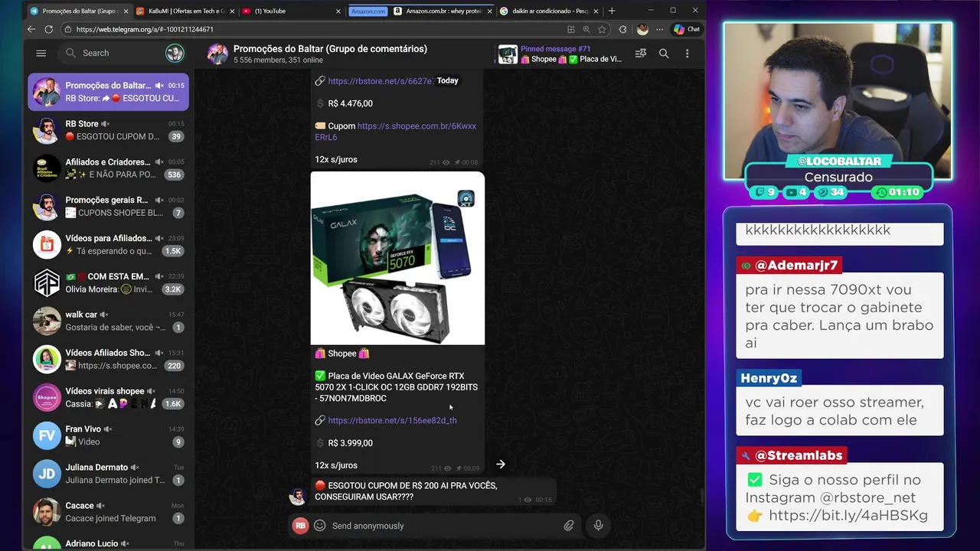Show the pinned messages list icon
The width and height of the screenshot is (980, 551).
641,54
